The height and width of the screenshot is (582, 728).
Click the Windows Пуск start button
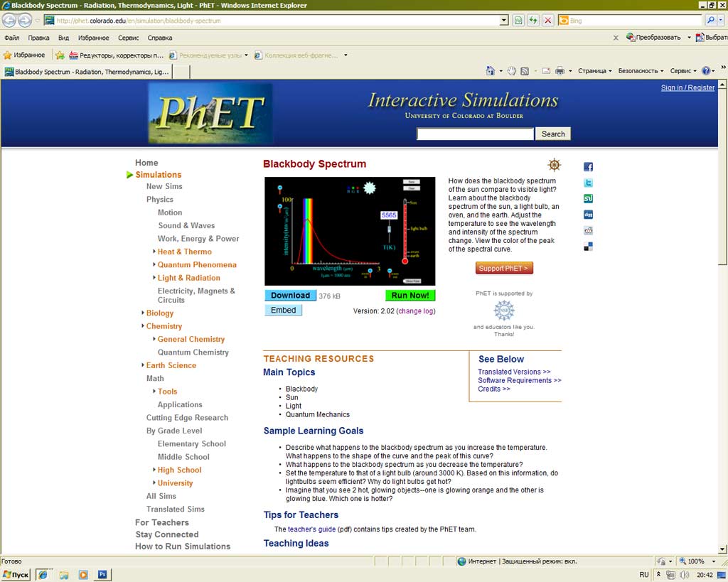(16, 575)
